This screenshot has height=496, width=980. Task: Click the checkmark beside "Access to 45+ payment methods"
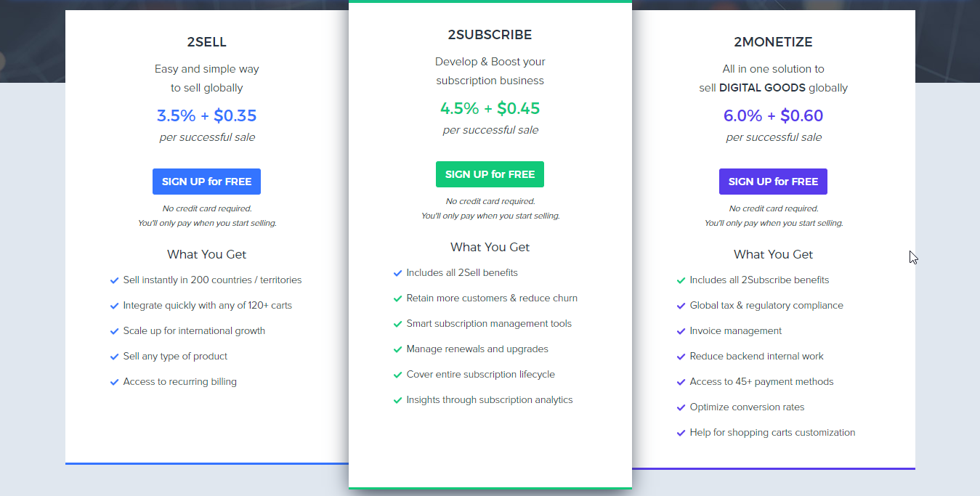pyautogui.click(x=681, y=381)
